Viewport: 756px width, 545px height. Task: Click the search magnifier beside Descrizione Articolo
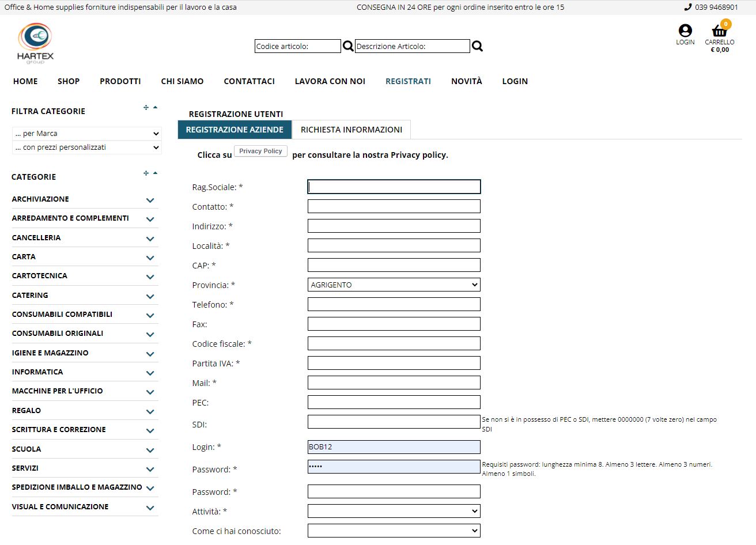477,46
